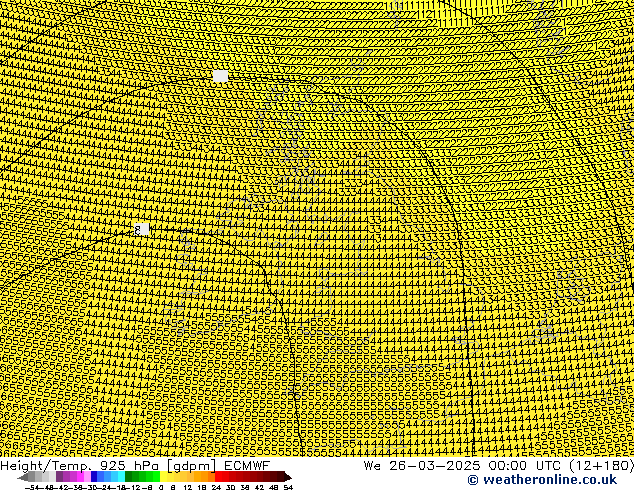The height and width of the screenshot is (490, 634).
Task: Click the dark blue legend segment at -30
Action: pos(94,477)
